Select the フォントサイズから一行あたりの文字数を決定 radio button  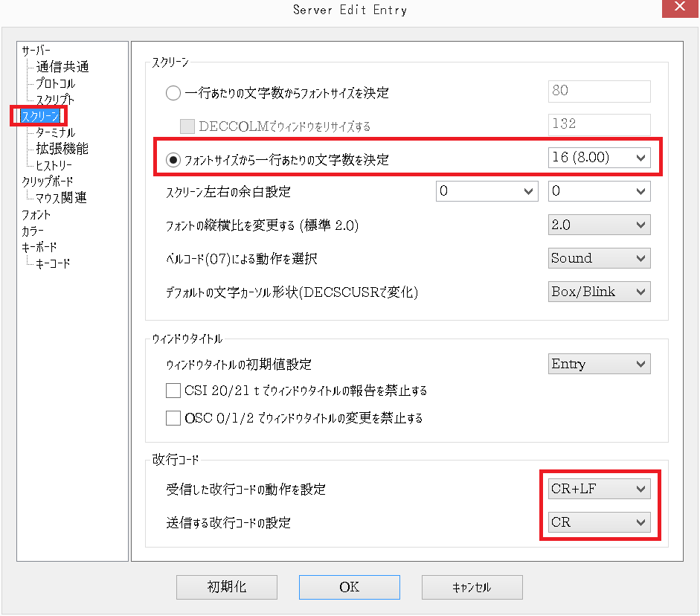[172, 157]
